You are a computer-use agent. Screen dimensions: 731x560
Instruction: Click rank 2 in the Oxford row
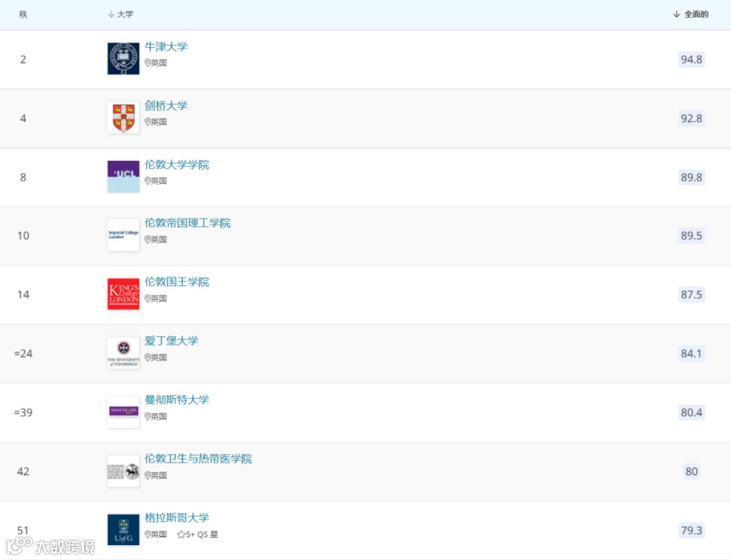(23, 60)
